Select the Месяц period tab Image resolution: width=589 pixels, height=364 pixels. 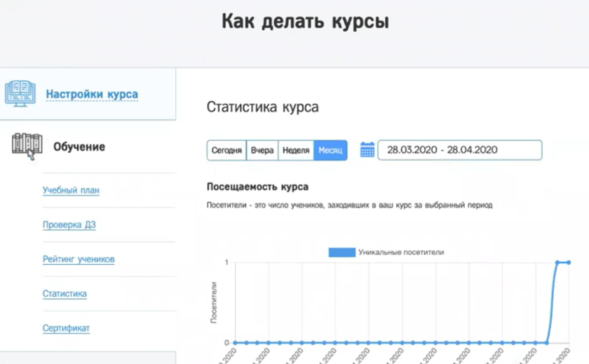(x=330, y=150)
